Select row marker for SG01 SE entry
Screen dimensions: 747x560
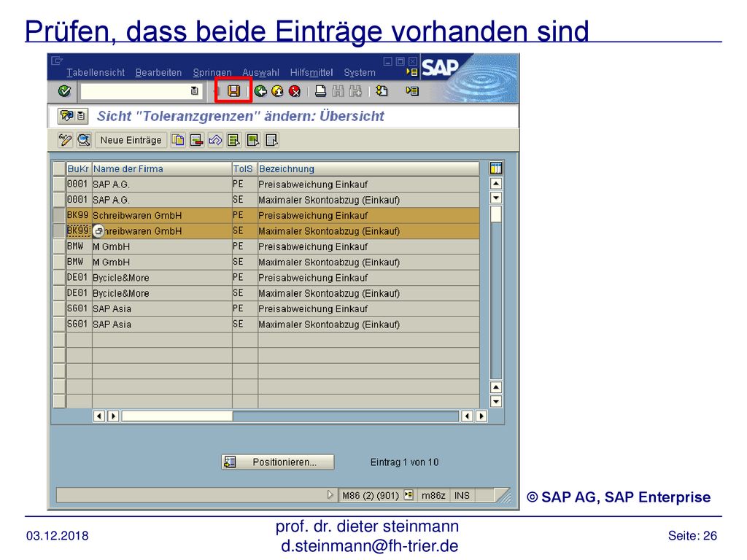click(59, 324)
